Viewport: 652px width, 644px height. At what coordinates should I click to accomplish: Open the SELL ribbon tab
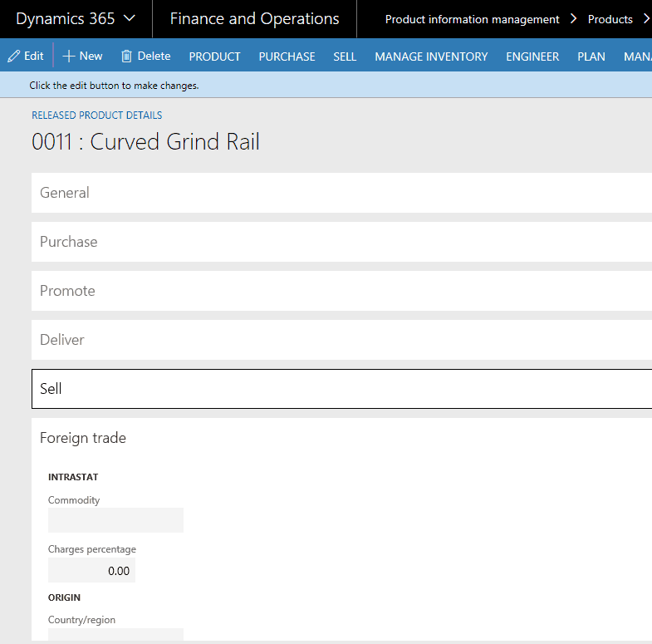pyautogui.click(x=345, y=57)
